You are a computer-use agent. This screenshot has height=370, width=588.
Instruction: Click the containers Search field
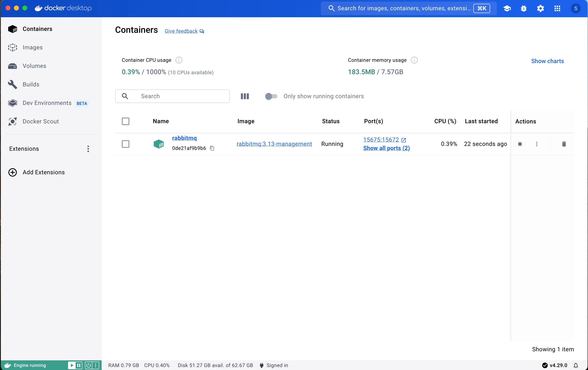[x=172, y=96]
